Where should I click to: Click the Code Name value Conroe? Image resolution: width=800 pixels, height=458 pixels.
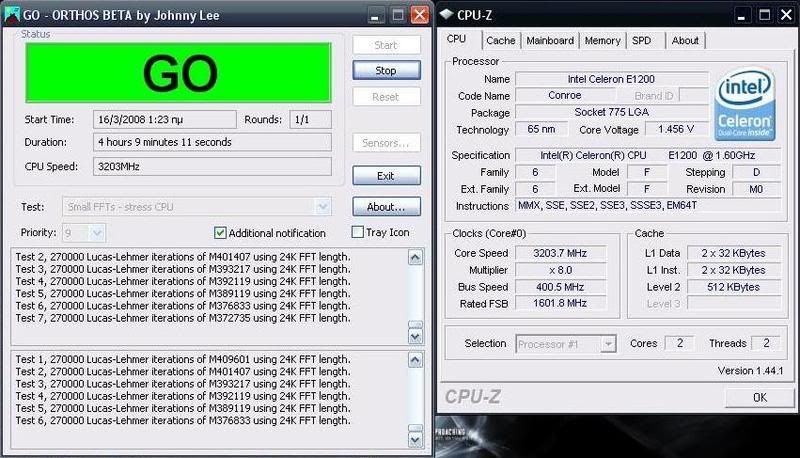coord(564,95)
